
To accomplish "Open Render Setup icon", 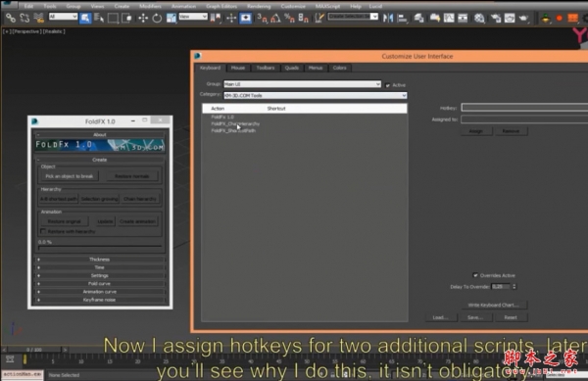I will 495,18.
